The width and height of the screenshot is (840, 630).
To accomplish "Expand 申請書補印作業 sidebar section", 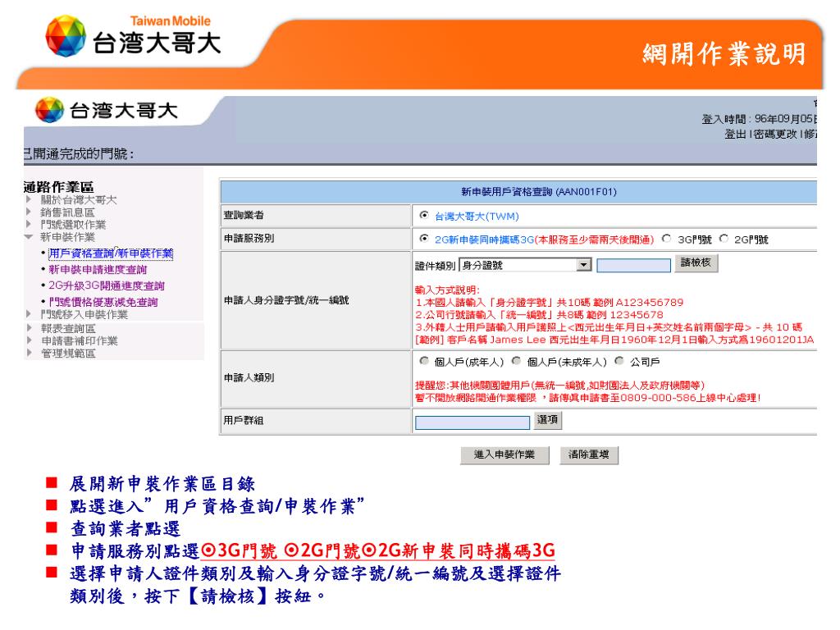I will 80,340.
